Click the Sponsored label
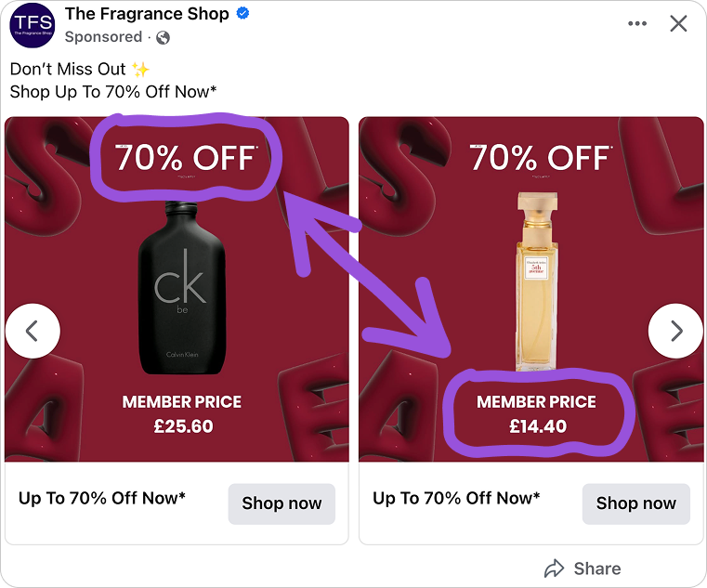Screen dimensions: 707x588 [x=103, y=37]
